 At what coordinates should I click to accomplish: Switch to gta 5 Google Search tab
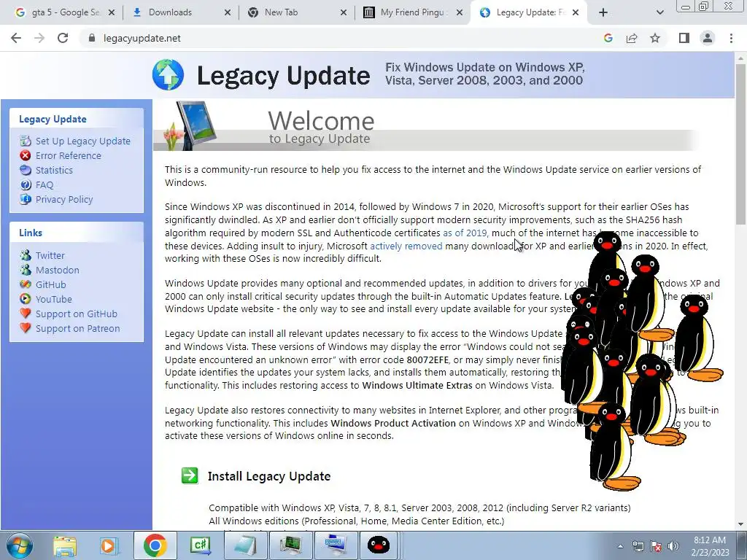[x=64, y=13]
